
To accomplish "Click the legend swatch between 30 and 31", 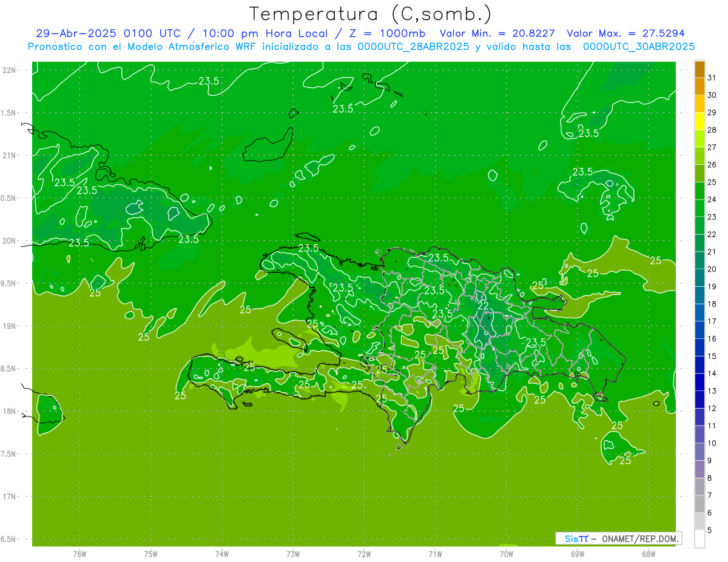I will tap(699, 87).
